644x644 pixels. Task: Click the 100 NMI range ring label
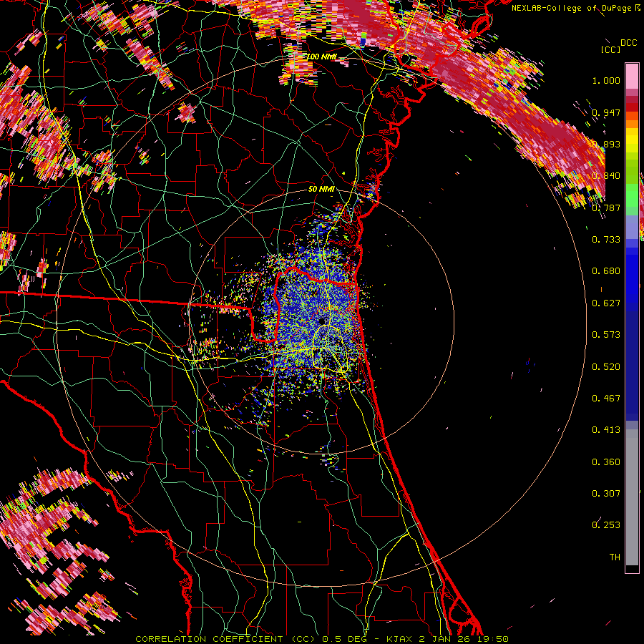(323, 57)
